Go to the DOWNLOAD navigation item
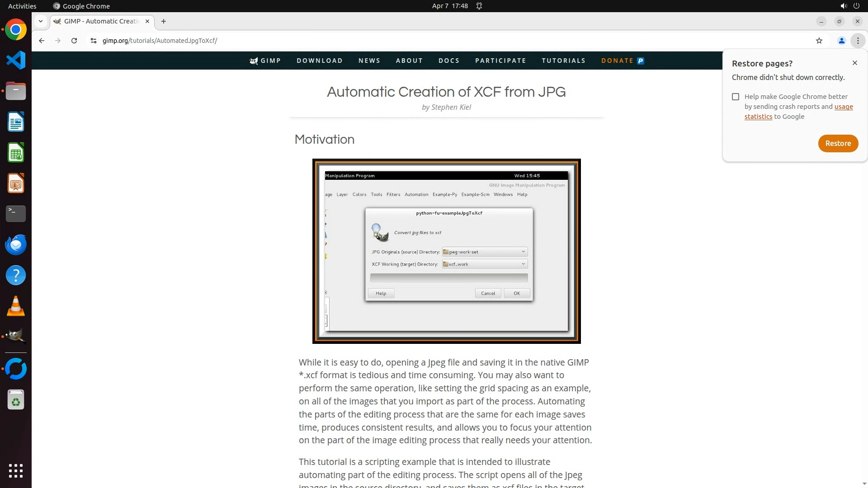This screenshot has height=488, width=868. (320, 61)
